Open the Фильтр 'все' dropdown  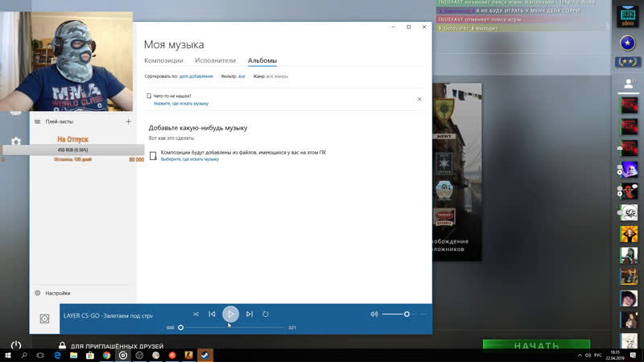tap(242, 76)
